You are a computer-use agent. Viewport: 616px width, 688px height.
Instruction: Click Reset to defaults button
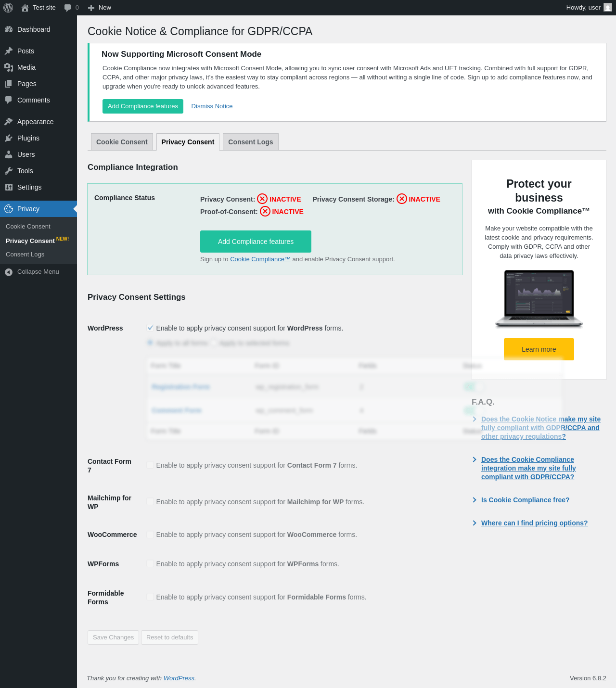169,637
